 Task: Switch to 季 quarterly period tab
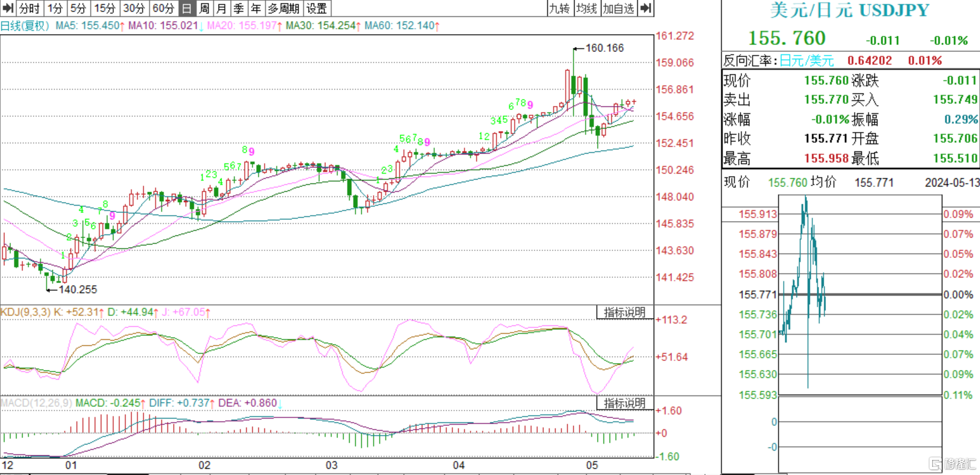click(239, 8)
